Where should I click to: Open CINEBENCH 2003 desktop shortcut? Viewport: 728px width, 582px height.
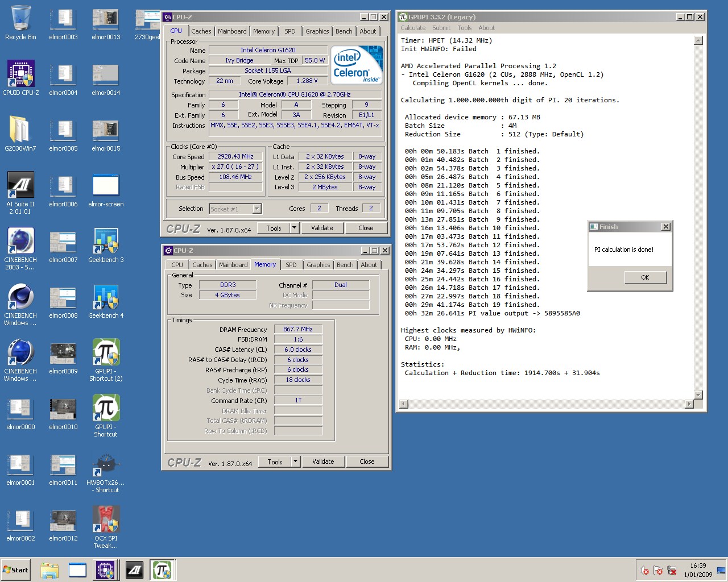(20, 248)
